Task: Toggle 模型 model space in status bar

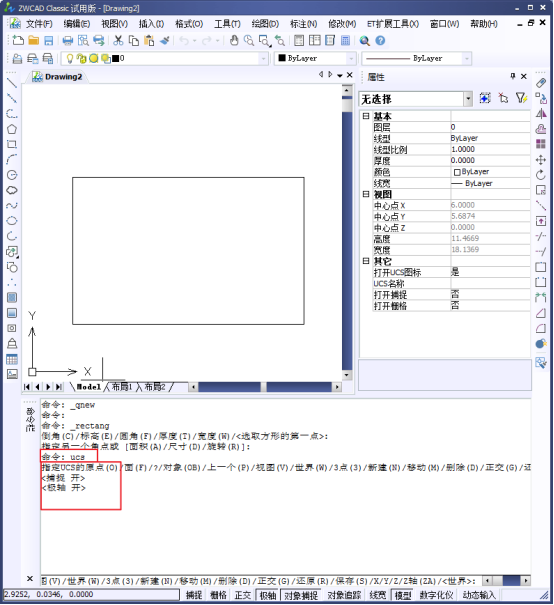Action: 403,595
